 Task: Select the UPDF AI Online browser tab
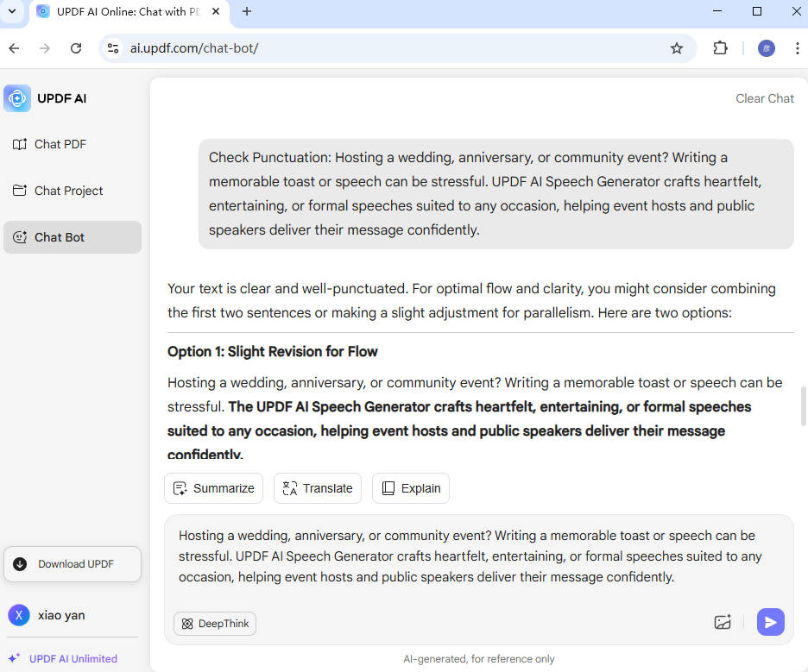129,12
